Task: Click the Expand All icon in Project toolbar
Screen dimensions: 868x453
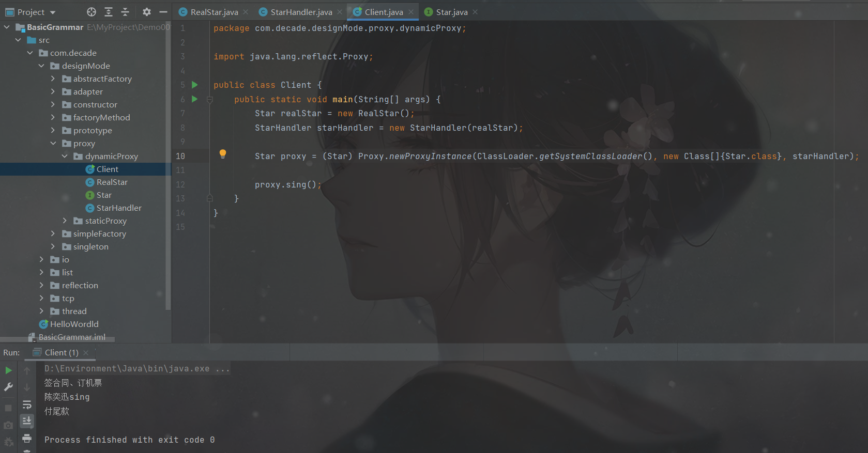Action: [109, 12]
